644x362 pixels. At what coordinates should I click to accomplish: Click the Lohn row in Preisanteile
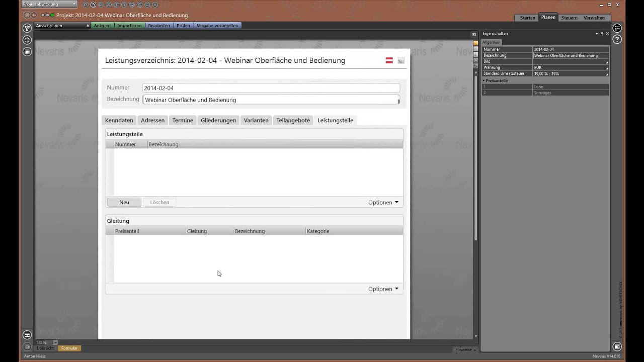[x=545, y=87]
